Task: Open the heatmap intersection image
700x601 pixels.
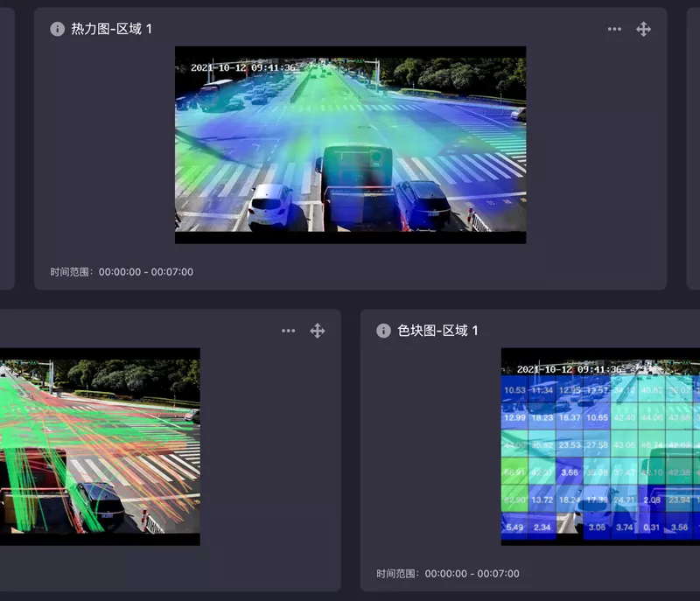Action: pyautogui.click(x=351, y=145)
